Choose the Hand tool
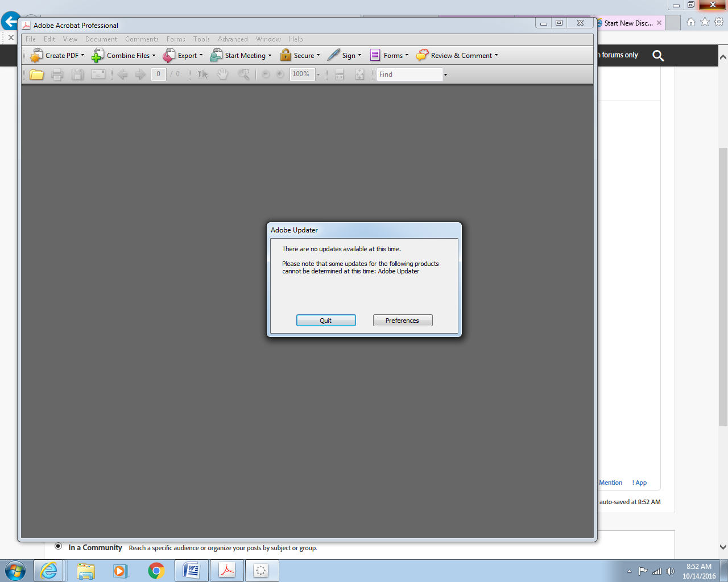 coord(223,74)
